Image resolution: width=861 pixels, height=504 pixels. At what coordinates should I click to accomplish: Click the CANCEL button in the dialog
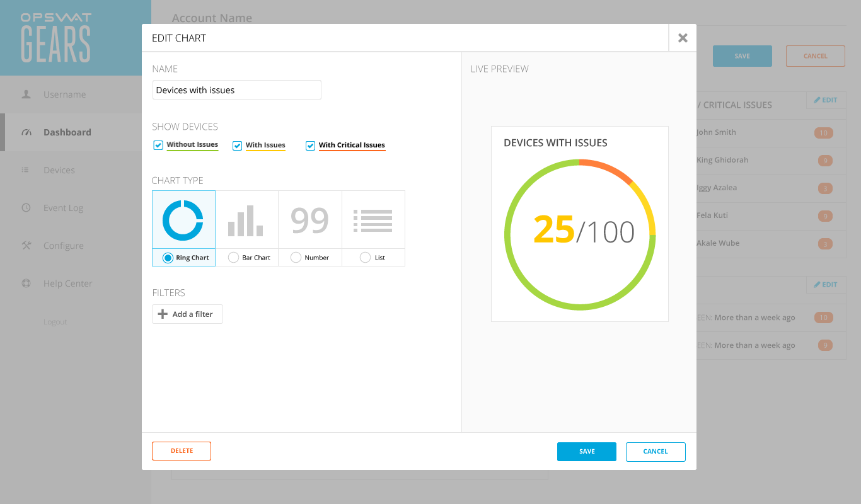(x=656, y=452)
